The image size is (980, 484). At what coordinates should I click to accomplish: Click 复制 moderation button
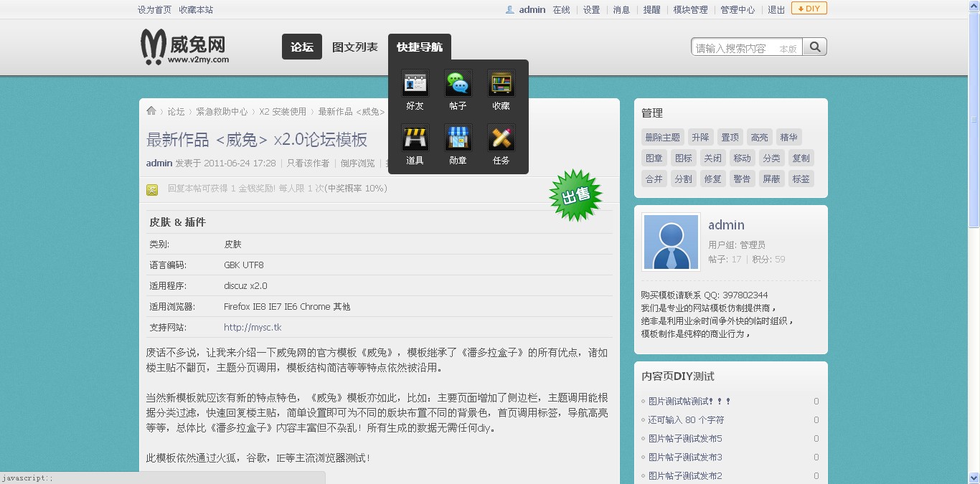(801, 158)
